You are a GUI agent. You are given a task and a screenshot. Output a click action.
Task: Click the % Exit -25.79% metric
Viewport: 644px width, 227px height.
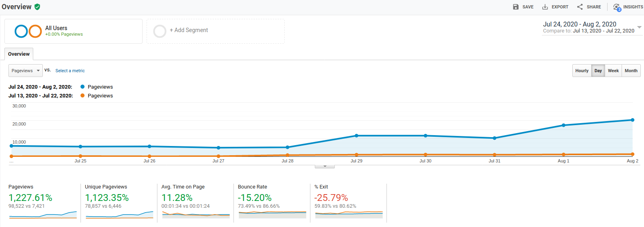point(331,198)
